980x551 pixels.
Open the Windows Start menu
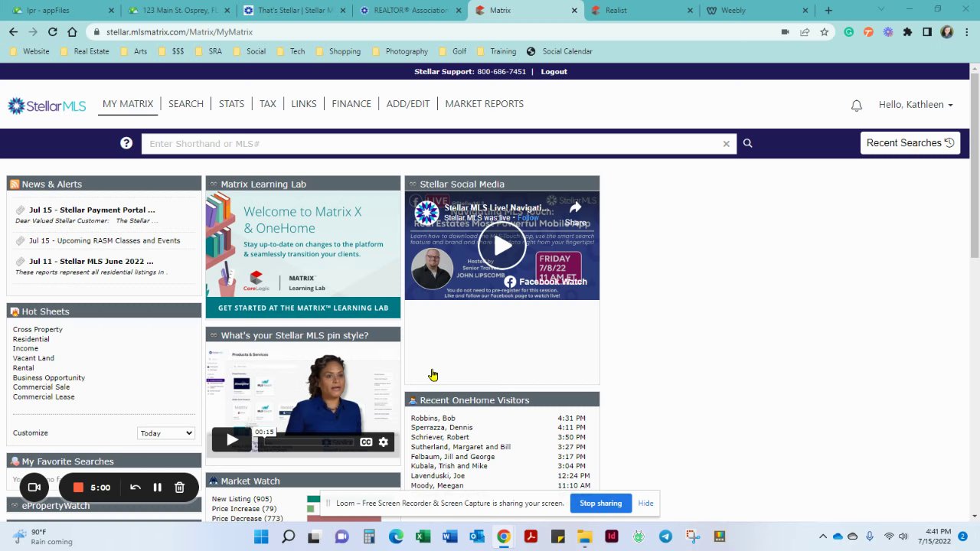tap(261, 536)
